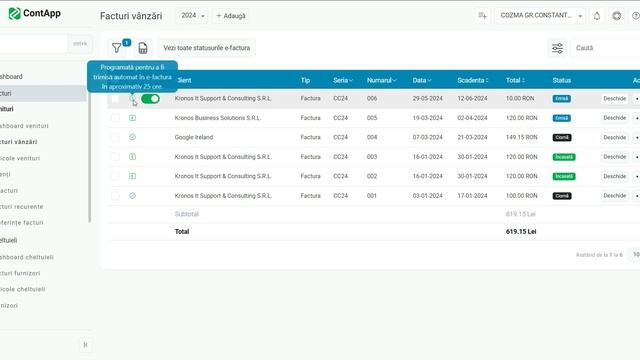Click e-factura status icon for invoice 001
This screenshot has width=640, height=360.
click(132, 196)
